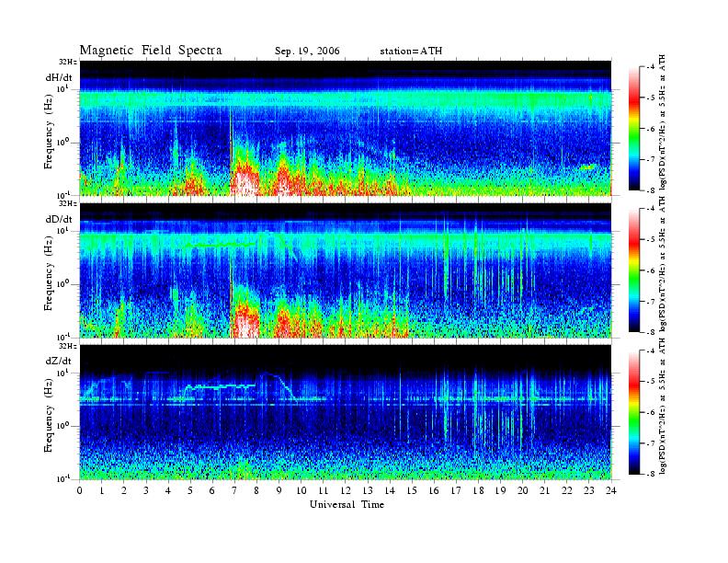This screenshot has width=728, height=563.
Task: Click the "Magnetic Field Spectra" plot title
Action: point(151,51)
